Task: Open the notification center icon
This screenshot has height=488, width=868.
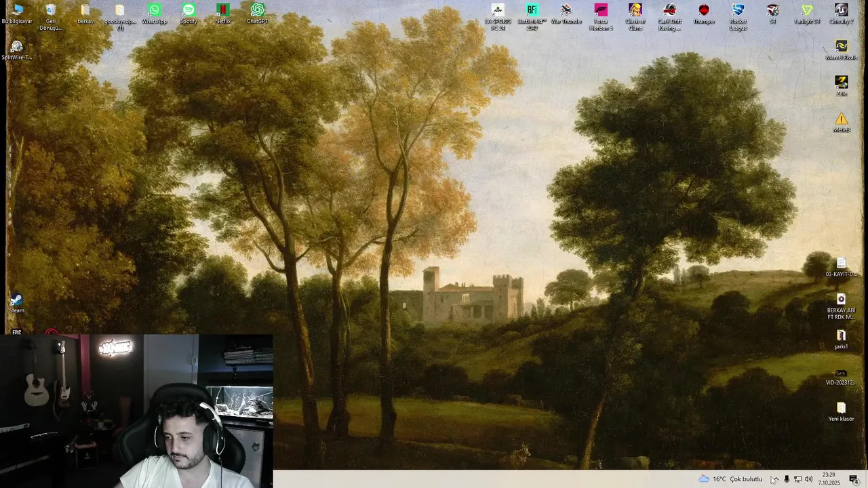Action: coord(854,479)
